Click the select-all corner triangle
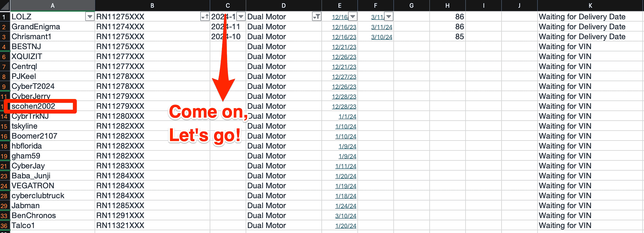644x233 pixels. [5, 6]
